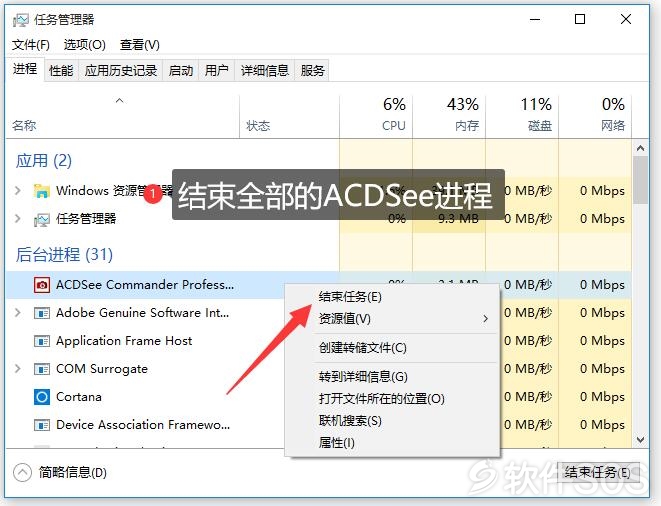Click the vertical scrollbar thumb

(641, 180)
